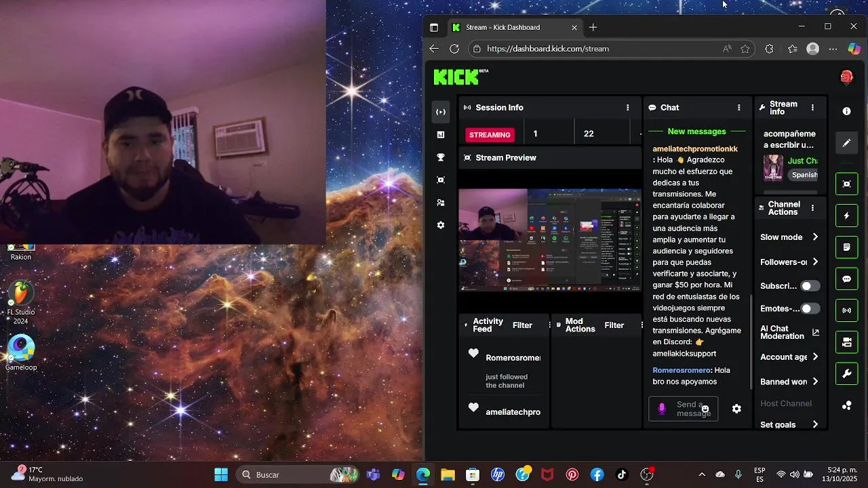This screenshot has width=868, height=488.
Task: Click the Spanish language tag
Action: coord(804,175)
